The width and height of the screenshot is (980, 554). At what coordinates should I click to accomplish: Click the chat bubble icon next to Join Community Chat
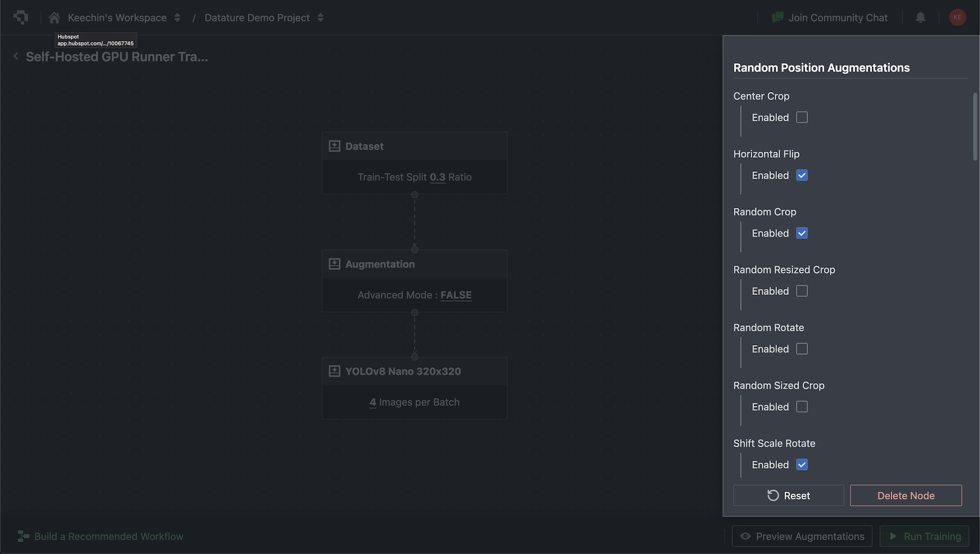[x=777, y=17]
